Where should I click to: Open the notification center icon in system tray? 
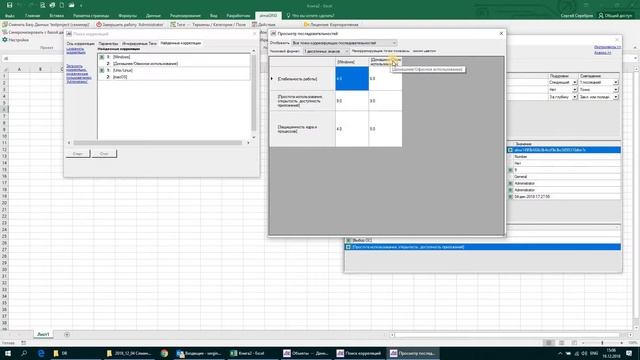(x=629, y=353)
